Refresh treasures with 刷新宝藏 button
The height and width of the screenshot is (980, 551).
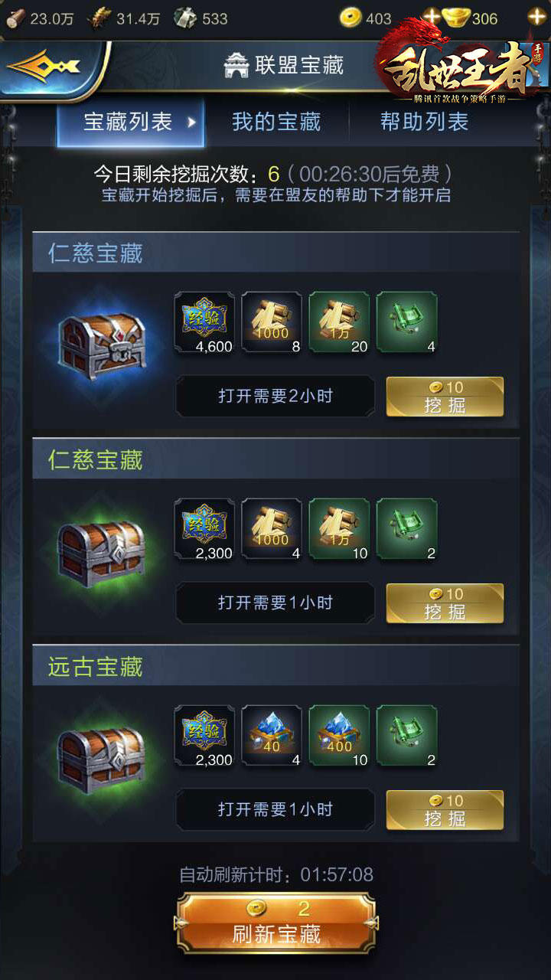point(276,923)
